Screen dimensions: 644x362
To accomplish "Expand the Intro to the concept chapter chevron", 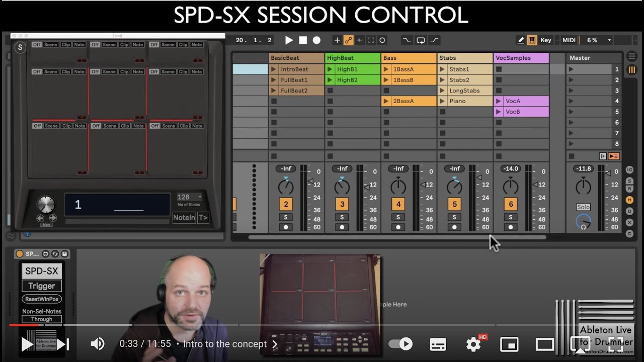I will (275, 344).
